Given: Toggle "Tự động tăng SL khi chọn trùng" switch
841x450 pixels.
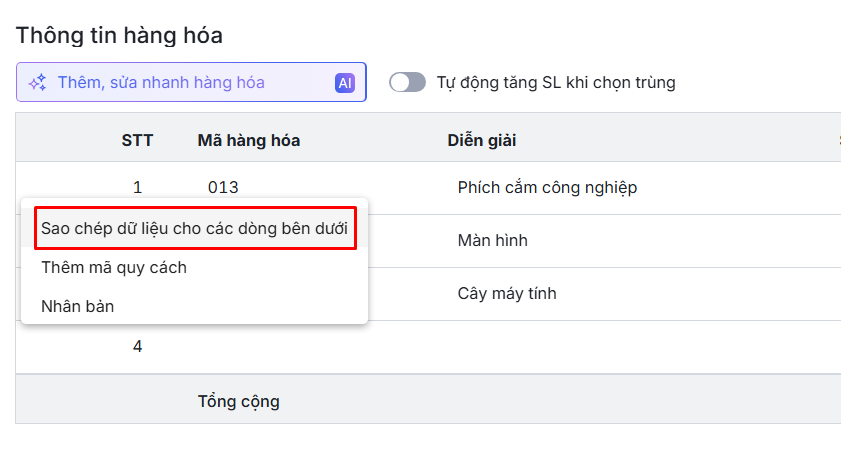Looking at the screenshot, I should point(407,82).
